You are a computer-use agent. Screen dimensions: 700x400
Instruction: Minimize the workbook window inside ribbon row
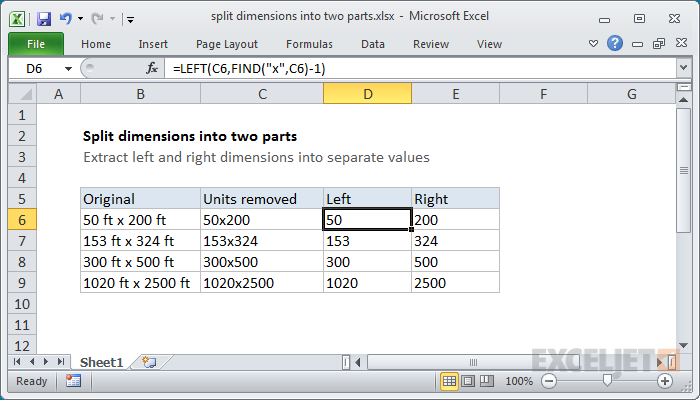tap(638, 44)
